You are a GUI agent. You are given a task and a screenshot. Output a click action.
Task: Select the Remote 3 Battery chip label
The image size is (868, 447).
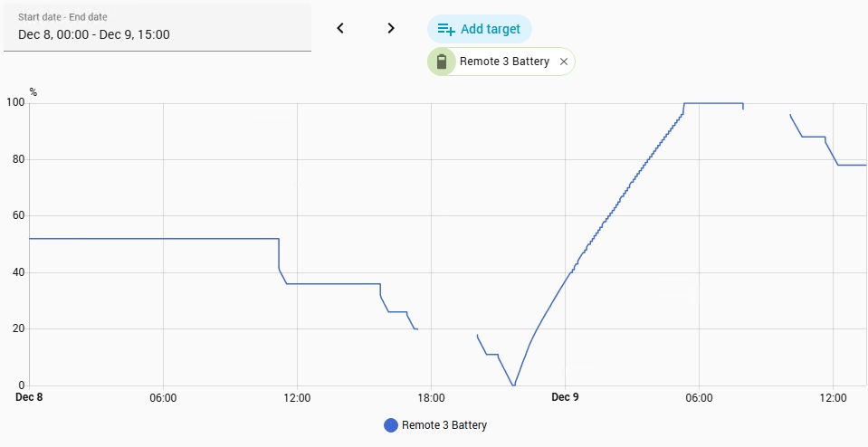[504, 62]
